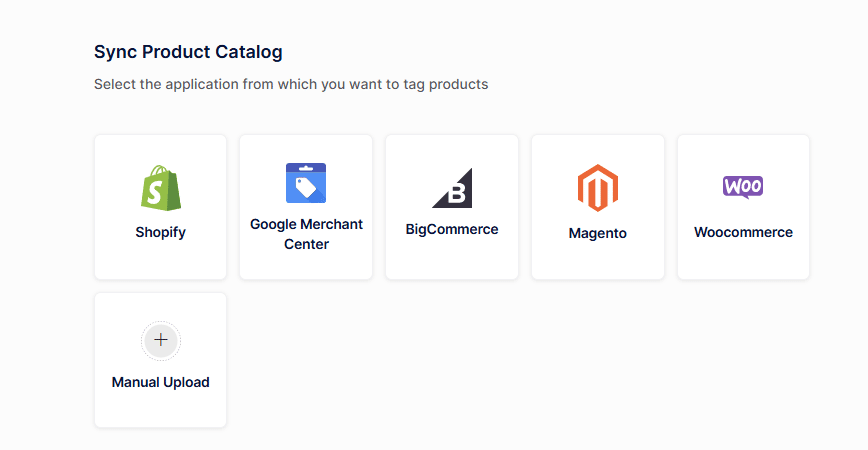This screenshot has height=450, width=868.
Task: Open the Manual Upload card
Action: [160, 408]
